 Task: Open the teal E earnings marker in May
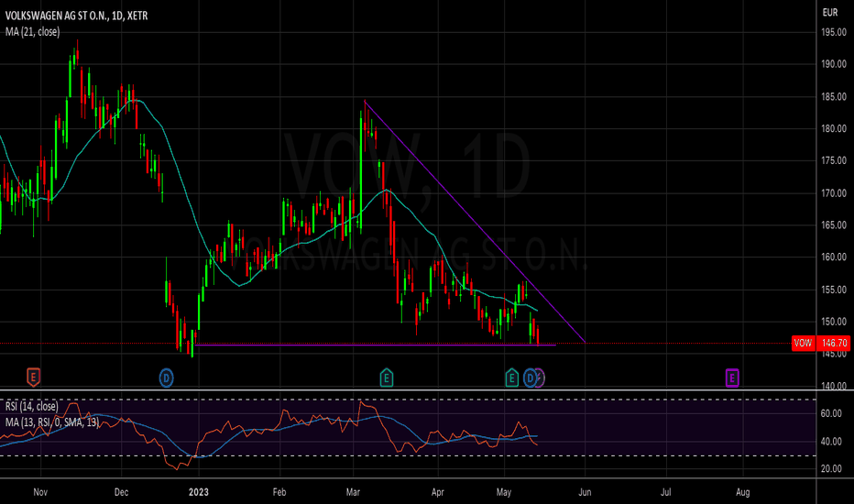click(511, 377)
